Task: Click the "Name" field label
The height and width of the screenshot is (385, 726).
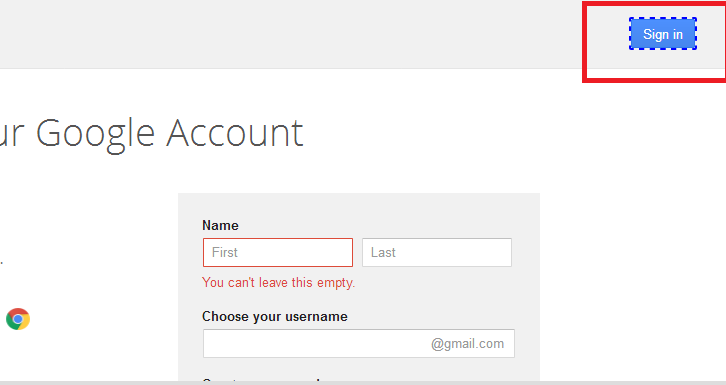Action: pos(220,225)
